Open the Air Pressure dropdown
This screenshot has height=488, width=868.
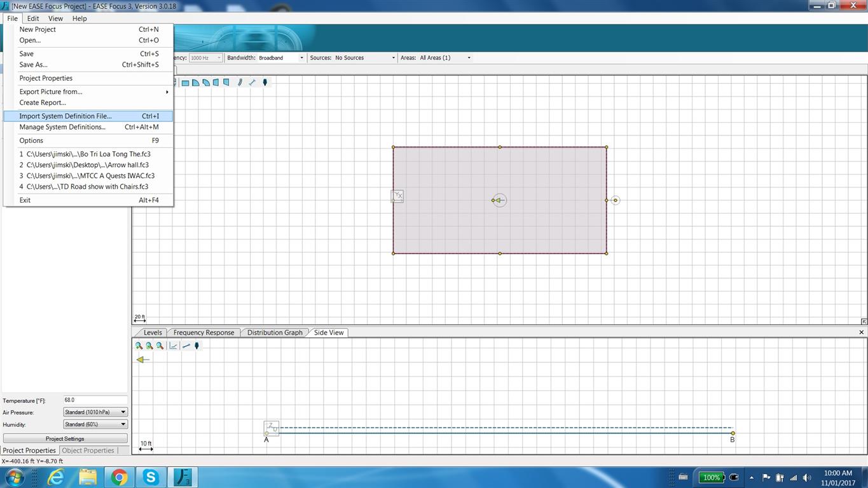95,412
